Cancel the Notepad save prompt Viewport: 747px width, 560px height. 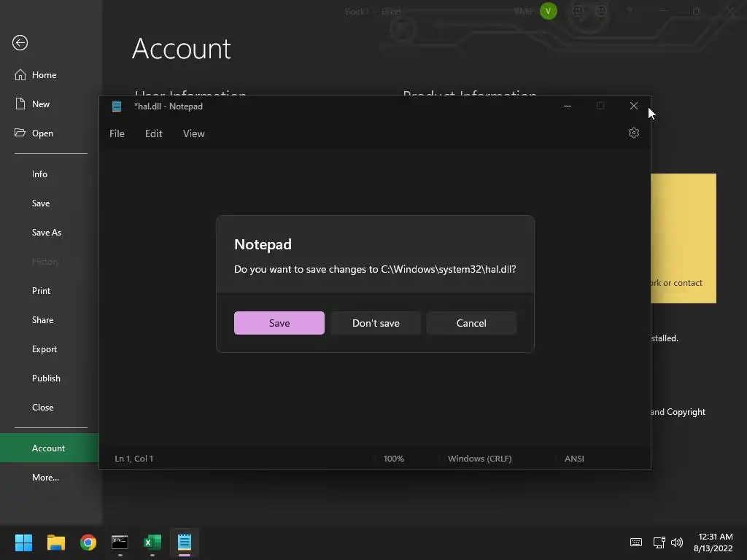471,323
